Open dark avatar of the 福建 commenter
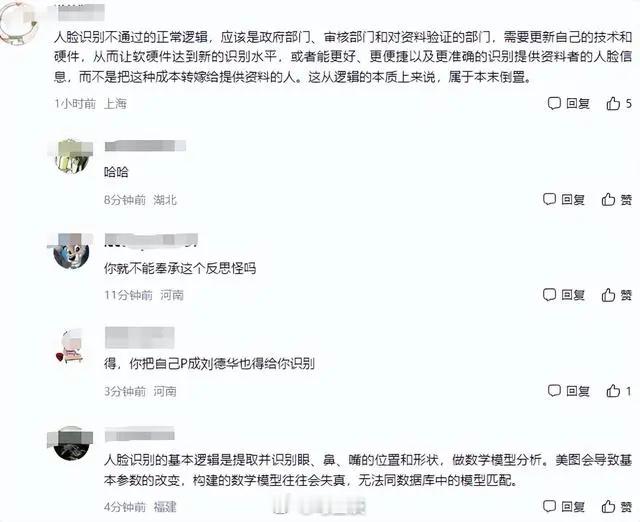This screenshot has width=640, height=522. 71,443
